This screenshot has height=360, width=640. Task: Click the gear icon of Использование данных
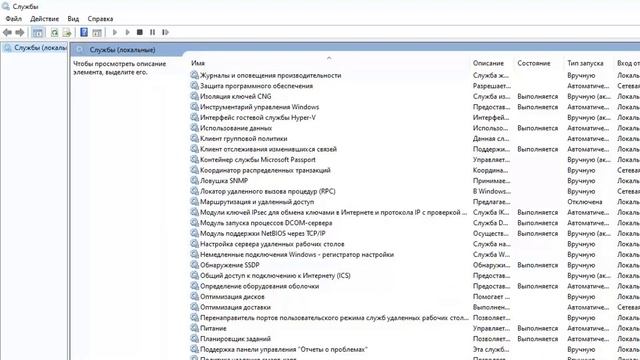pyautogui.click(x=194, y=128)
